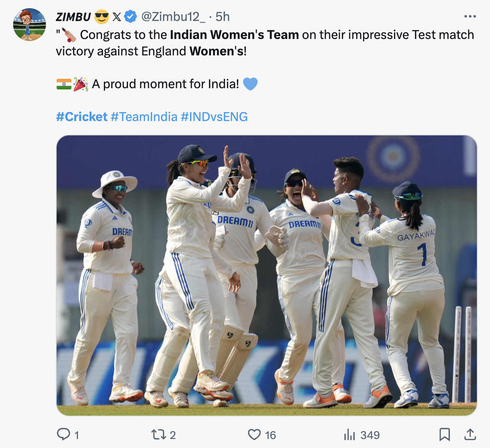Open the #Cricket hashtag
Screen dimensions: 490x448
pos(82,117)
